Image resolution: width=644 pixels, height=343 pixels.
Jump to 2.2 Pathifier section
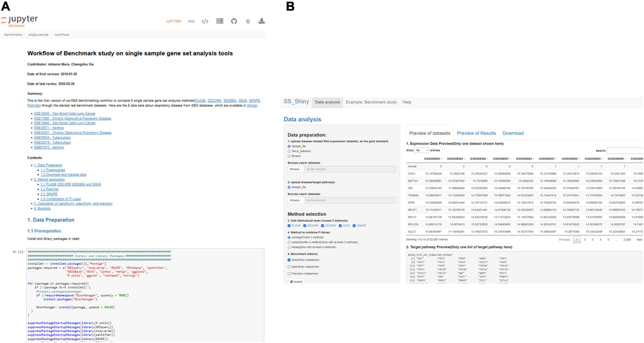49,189
